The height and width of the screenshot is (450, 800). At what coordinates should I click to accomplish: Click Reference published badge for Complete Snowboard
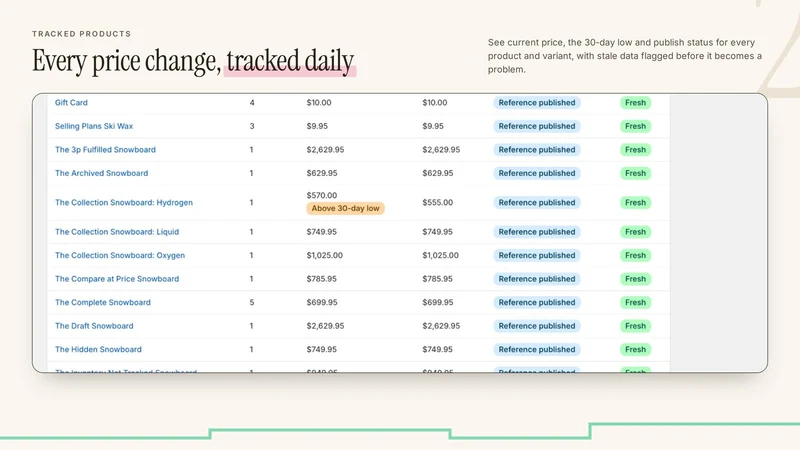[x=537, y=302]
